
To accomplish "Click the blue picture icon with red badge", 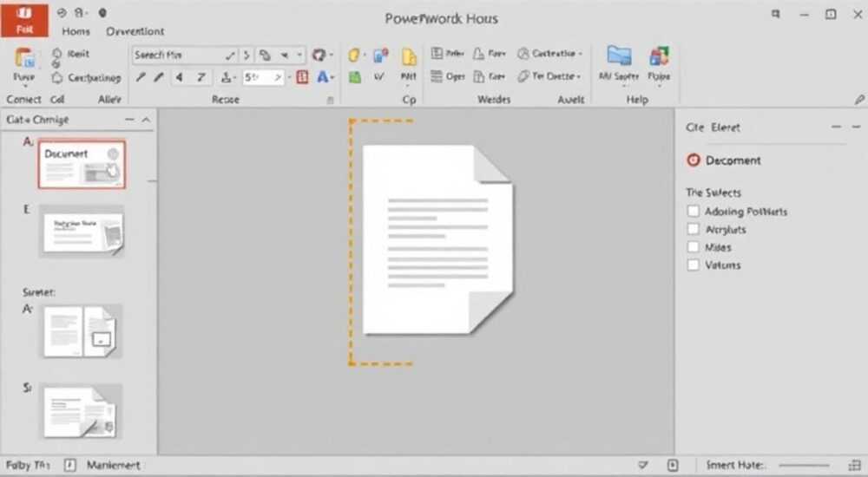I will [x=381, y=55].
